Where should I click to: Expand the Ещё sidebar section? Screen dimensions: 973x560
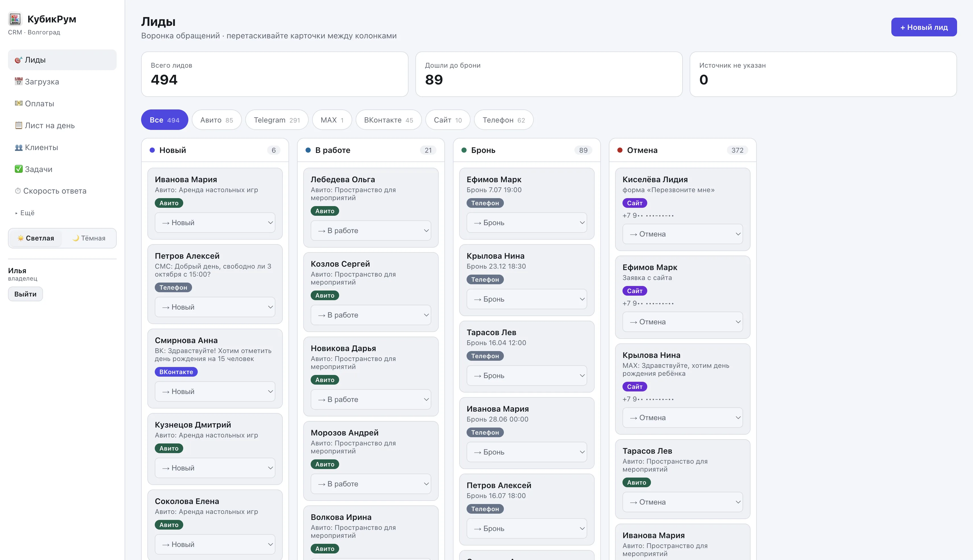click(x=25, y=213)
